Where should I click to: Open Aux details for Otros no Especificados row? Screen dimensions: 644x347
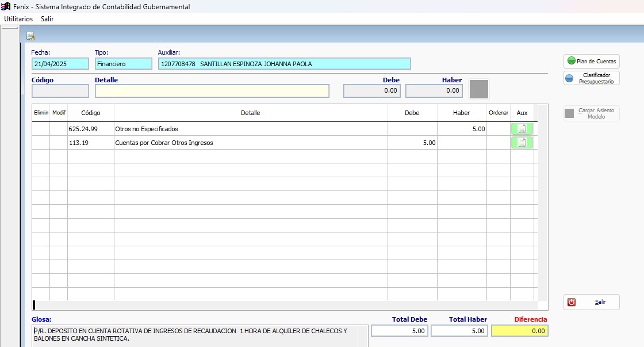click(x=522, y=129)
